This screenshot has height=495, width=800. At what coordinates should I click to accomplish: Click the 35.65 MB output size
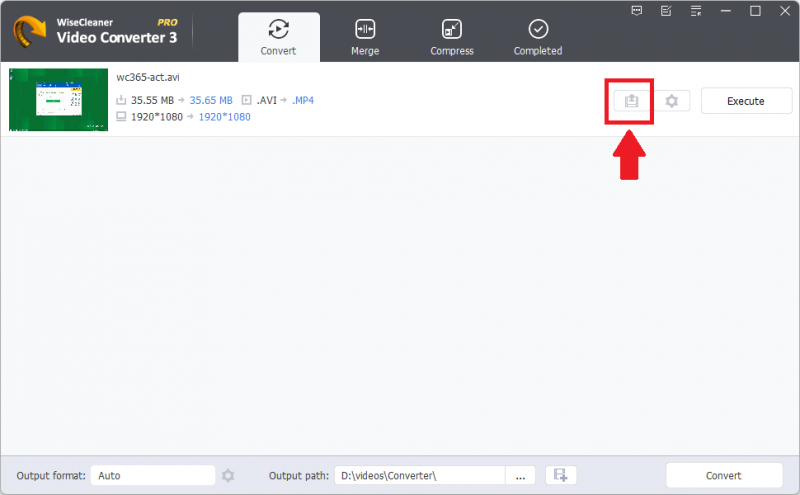click(211, 101)
